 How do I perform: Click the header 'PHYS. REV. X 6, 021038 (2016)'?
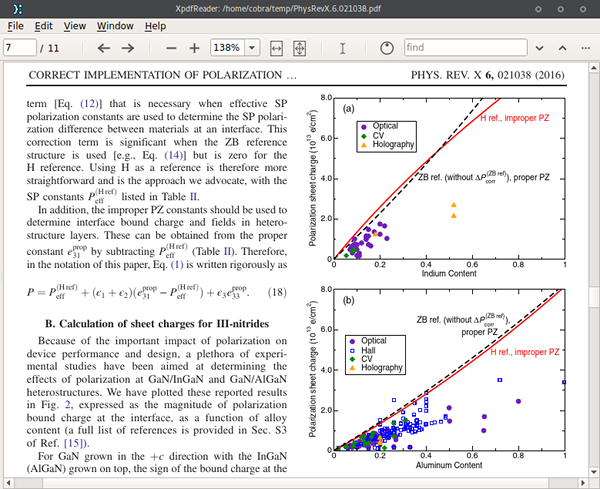[488, 75]
